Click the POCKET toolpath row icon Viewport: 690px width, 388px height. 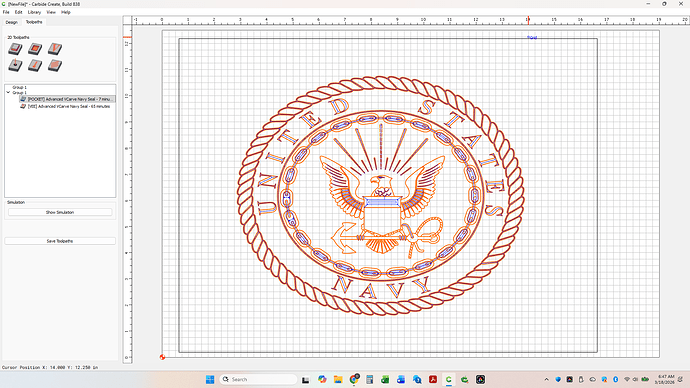click(x=23, y=99)
